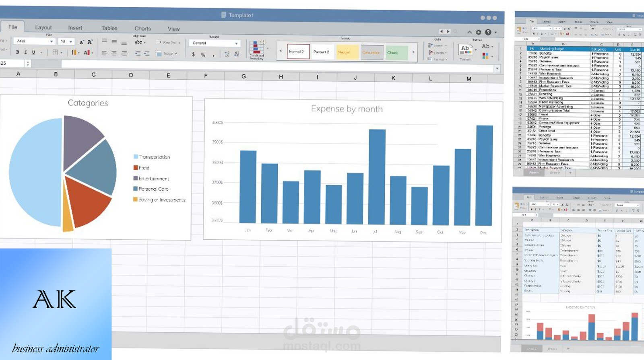The width and height of the screenshot is (644, 360).
Task: Open the settings gear icon
Action: 479,32
